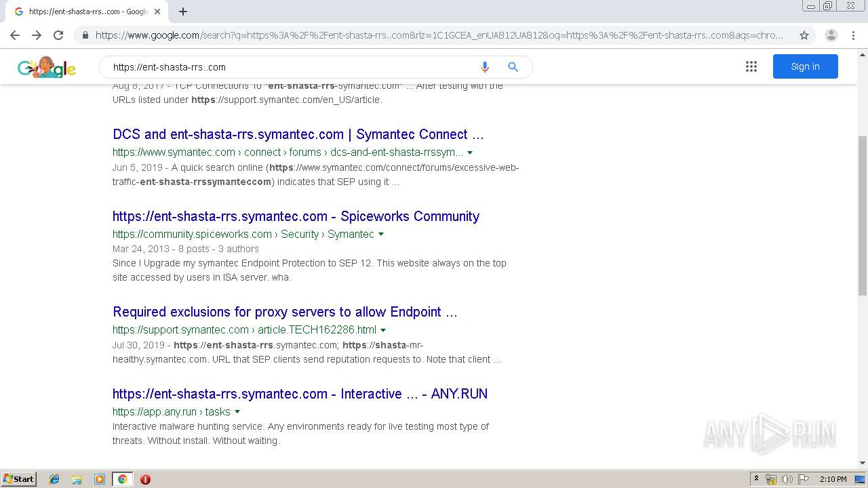This screenshot has height=488, width=868.
Task: Click the scrollbar down arrow
Action: tap(863, 463)
